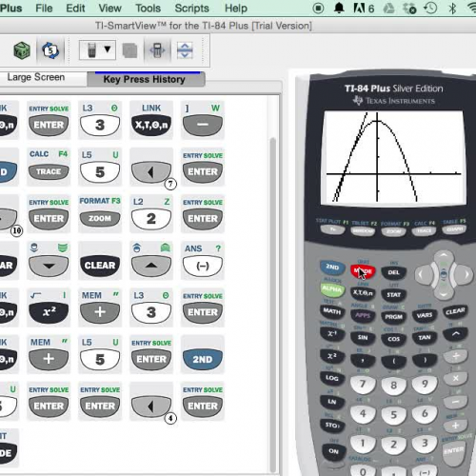Viewport: 476px width, 476px height.
Task: Open the Help menu
Action: (236, 8)
